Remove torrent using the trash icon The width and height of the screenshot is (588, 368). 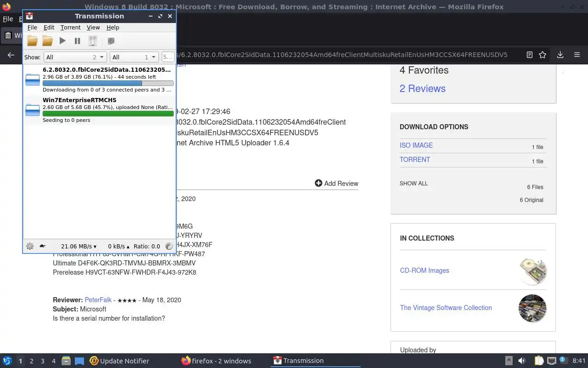click(93, 41)
